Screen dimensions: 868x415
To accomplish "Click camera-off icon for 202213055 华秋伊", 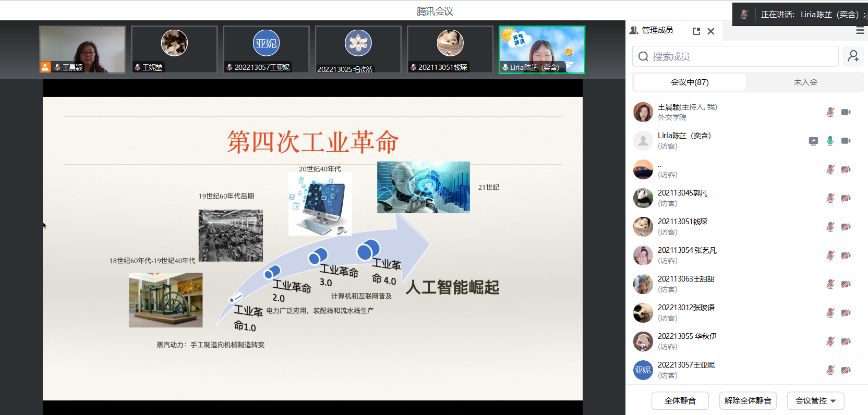I will click(846, 341).
